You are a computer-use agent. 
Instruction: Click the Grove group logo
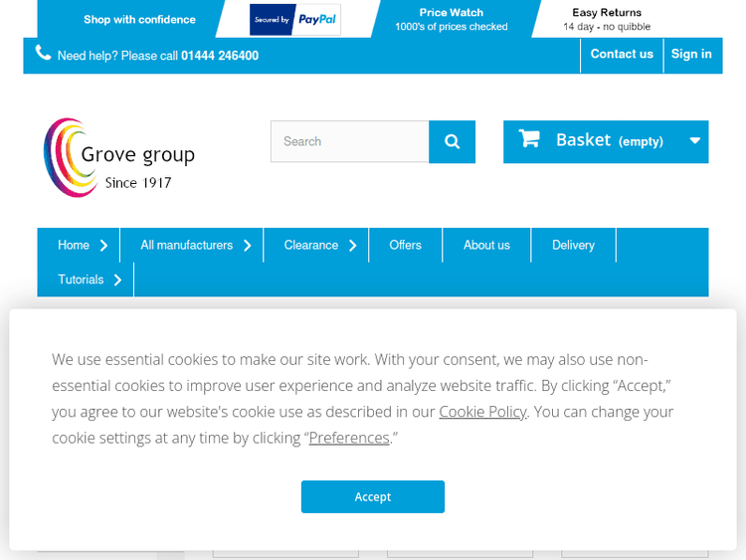tap(119, 157)
